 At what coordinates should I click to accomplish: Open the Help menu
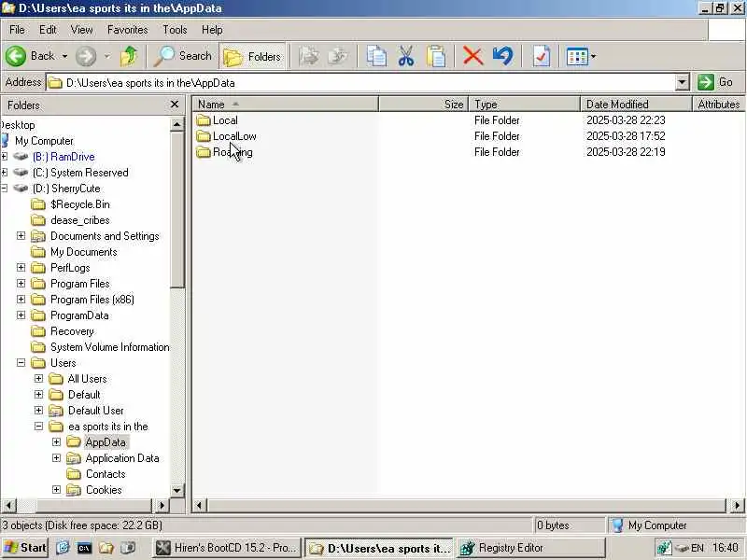pos(212,30)
